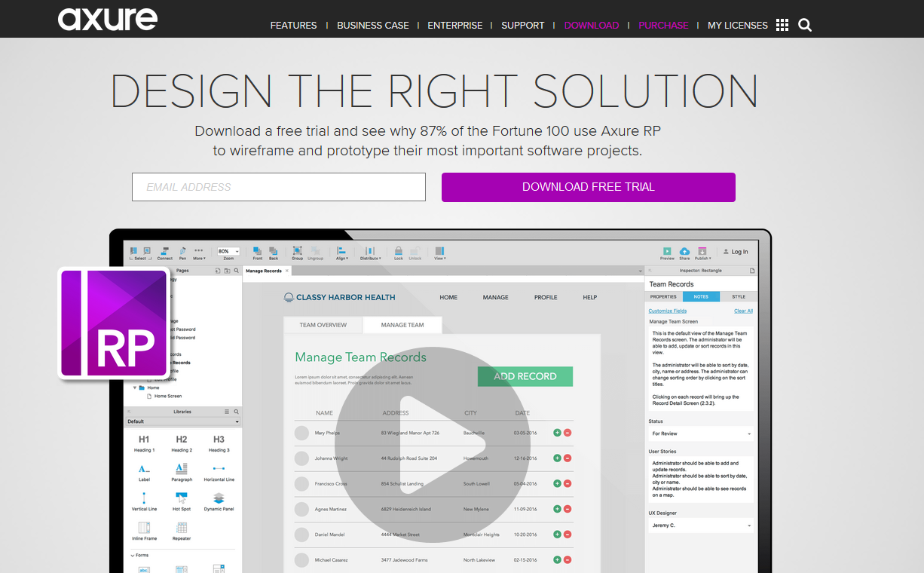The height and width of the screenshot is (573, 924).
Task: Click the Clear All link
Action: [x=743, y=311]
